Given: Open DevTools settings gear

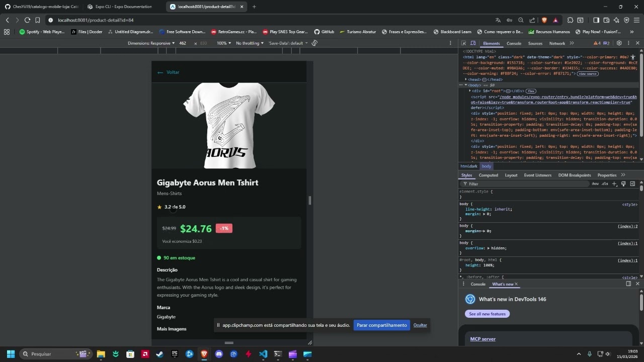Looking at the screenshot, I should point(619,43).
